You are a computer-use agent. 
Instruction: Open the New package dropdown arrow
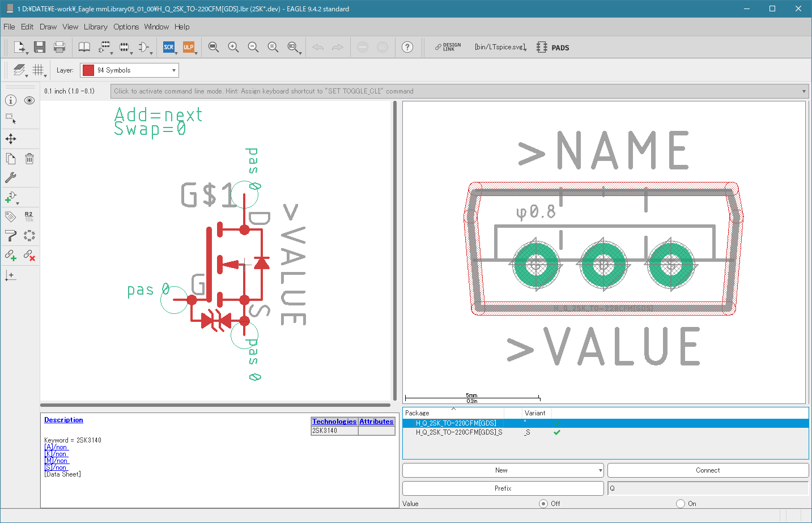(x=600, y=470)
